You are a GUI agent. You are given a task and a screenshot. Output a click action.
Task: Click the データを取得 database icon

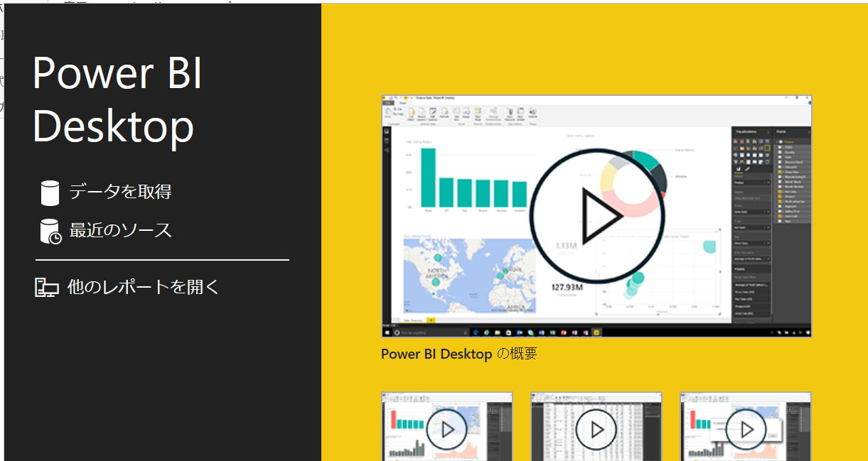(50, 192)
